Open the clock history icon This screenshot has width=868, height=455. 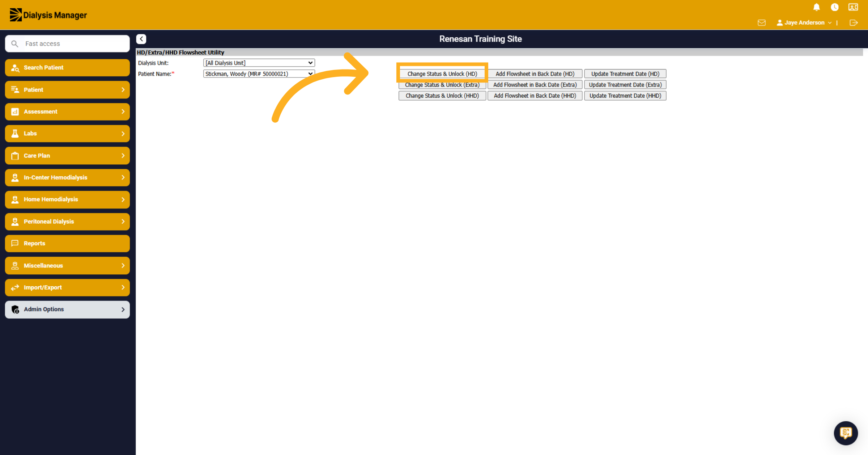[x=835, y=7]
